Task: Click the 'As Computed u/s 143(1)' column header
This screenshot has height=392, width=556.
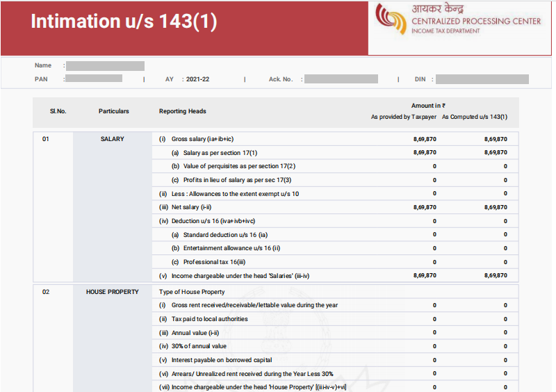Action: pos(475,117)
